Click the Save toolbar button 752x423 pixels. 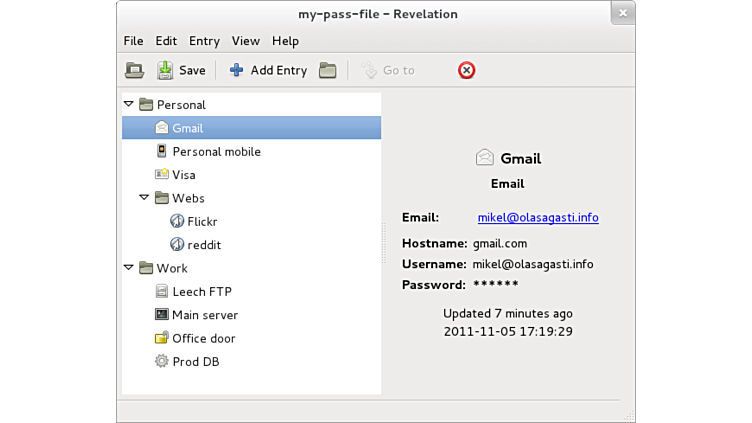(181, 70)
